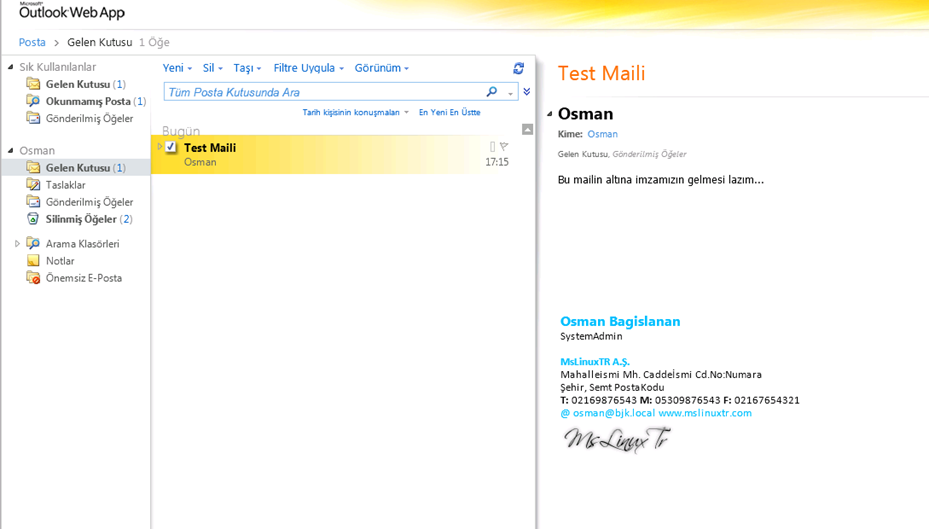Open the Sil menu
This screenshot has width=929, height=529.
pos(213,68)
